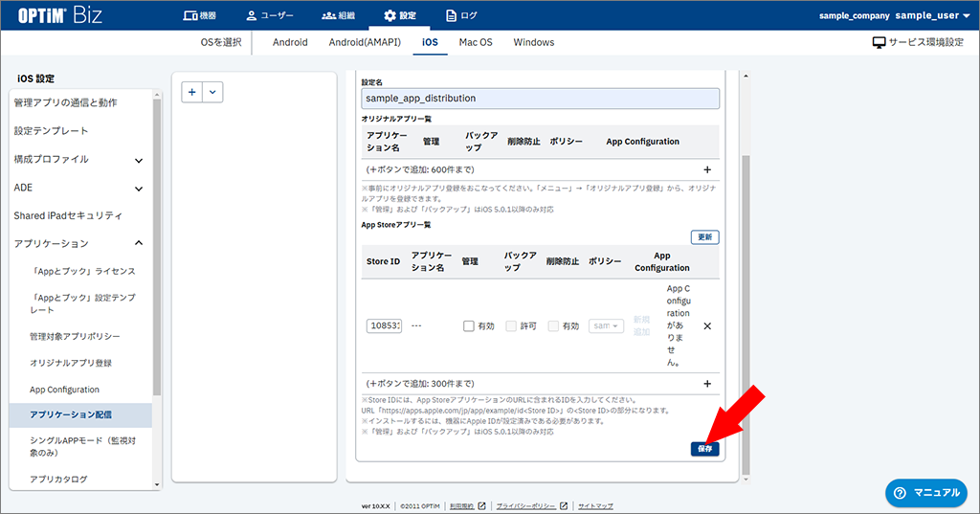
Task: Click the 更新 refresh button
Action: tap(704, 237)
